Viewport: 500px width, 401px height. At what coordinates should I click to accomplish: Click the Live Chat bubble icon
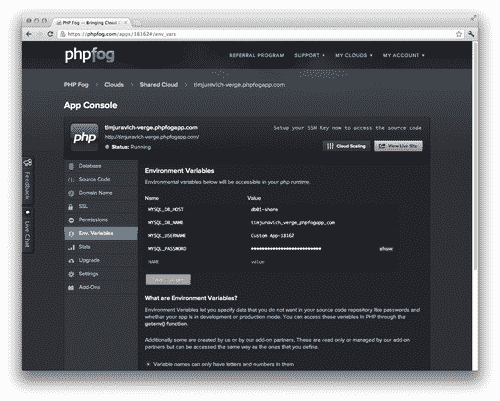[x=27, y=212]
